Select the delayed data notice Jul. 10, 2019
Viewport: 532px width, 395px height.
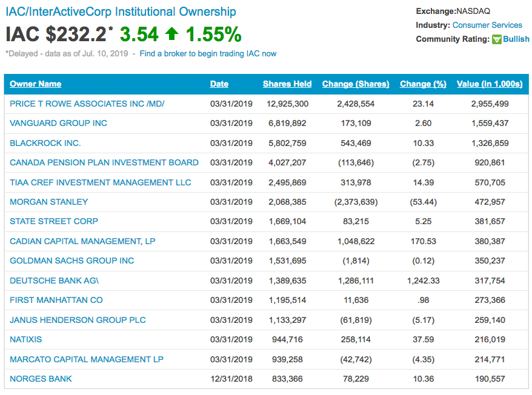click(67, 54)
